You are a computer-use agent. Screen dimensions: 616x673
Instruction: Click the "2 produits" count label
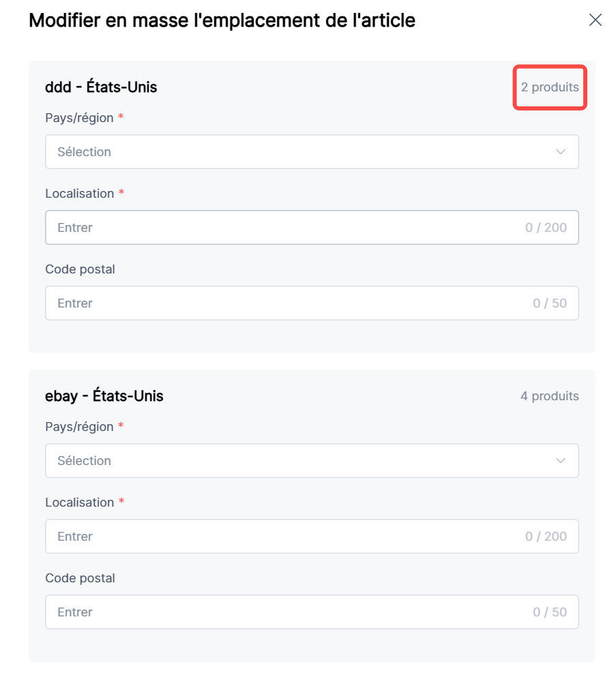click(550, 87)
